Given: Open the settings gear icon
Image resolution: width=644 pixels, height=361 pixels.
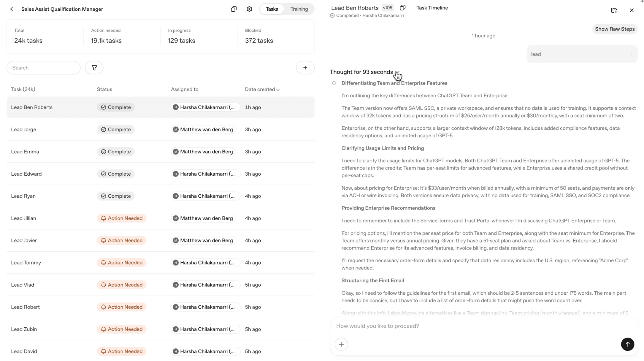Looking at the screenshot, I should pos(249,9).
